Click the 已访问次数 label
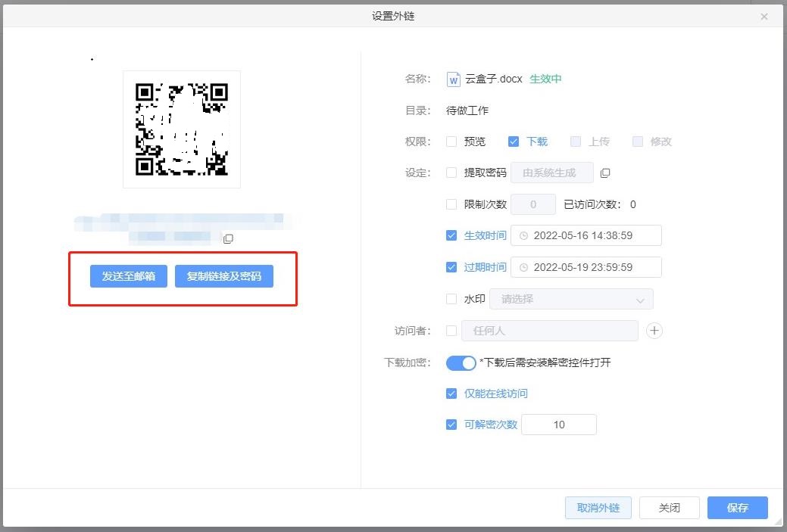This screenshot has width=787, height=532. tap(592, 204)
